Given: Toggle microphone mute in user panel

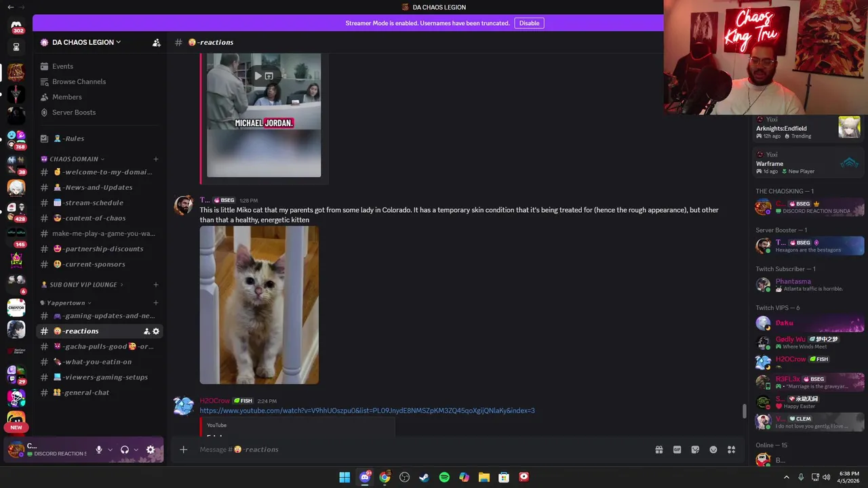Looking at the screenshot, I should pos(99,449).
